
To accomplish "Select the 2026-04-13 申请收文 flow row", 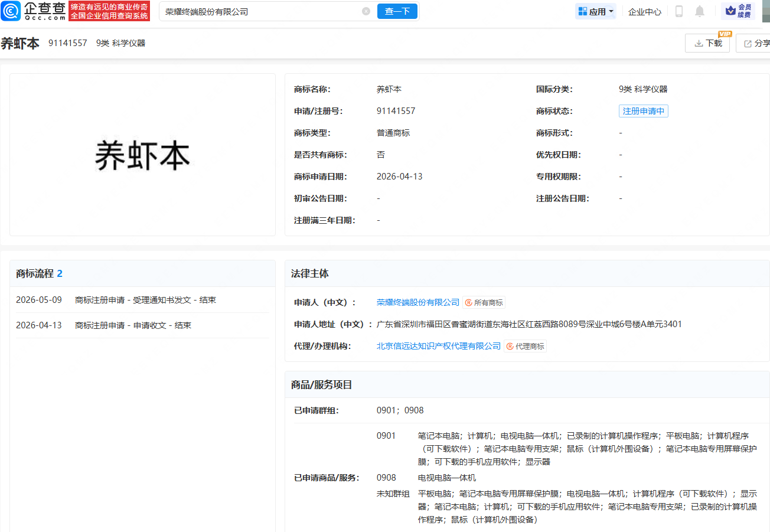I will (142, 325).
